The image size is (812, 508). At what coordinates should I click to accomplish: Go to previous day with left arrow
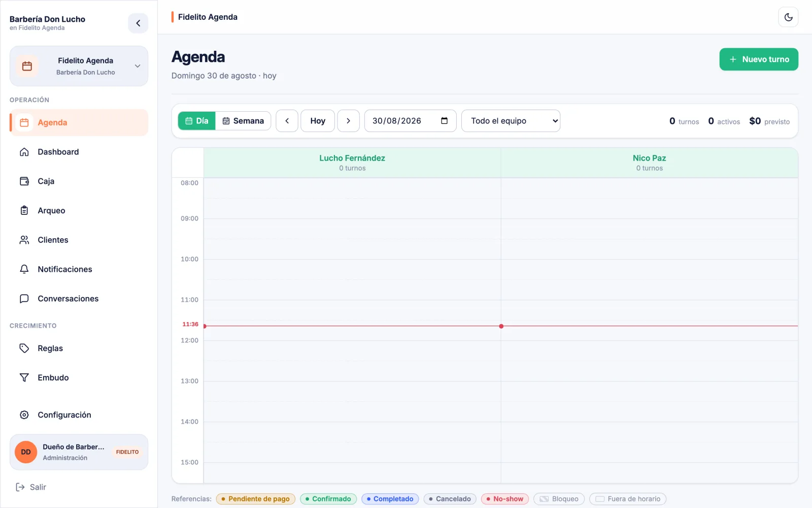287,121
